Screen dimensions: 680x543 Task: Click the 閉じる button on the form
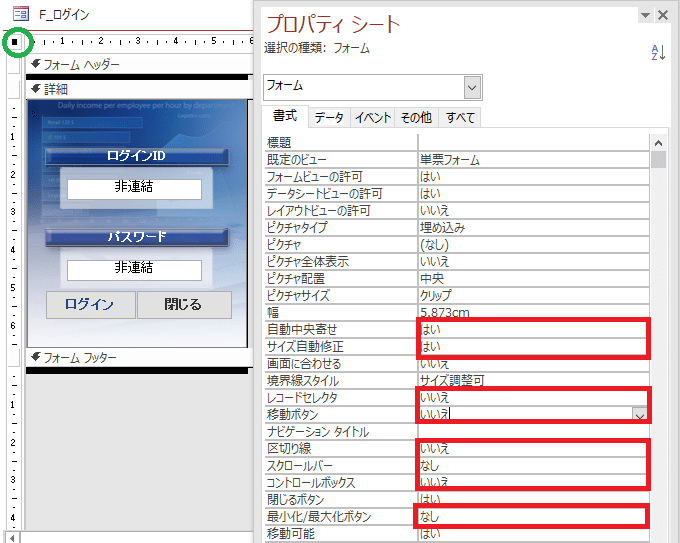(x=184, y=305)
